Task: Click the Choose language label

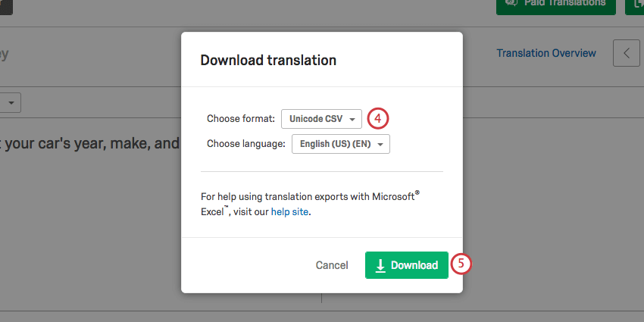Action: [x=246, y=144]
